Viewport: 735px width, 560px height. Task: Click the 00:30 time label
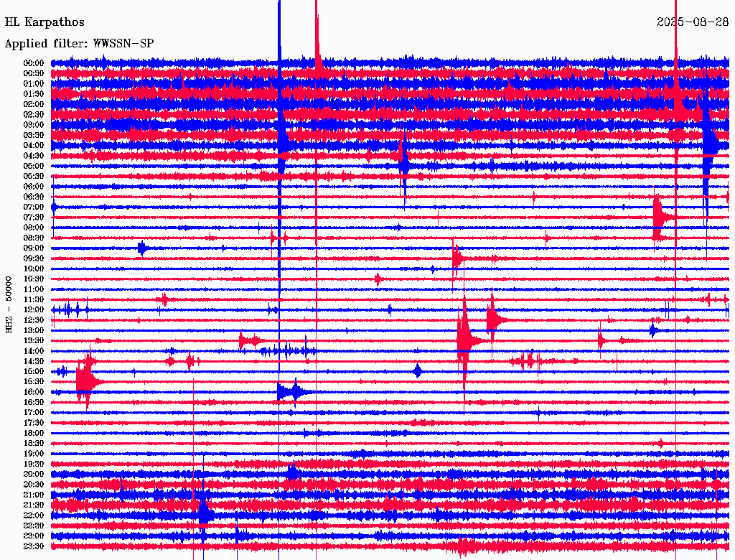tap(34, 73)
